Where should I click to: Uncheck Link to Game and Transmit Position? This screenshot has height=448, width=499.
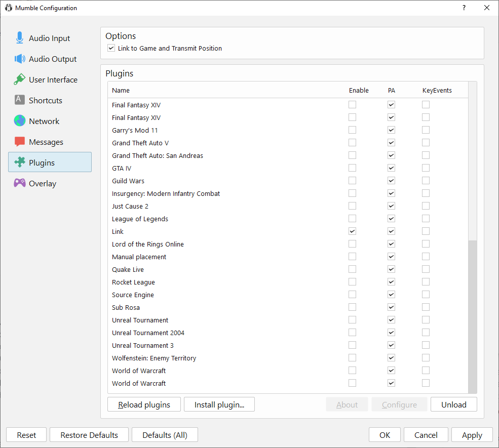pos(111,49)
